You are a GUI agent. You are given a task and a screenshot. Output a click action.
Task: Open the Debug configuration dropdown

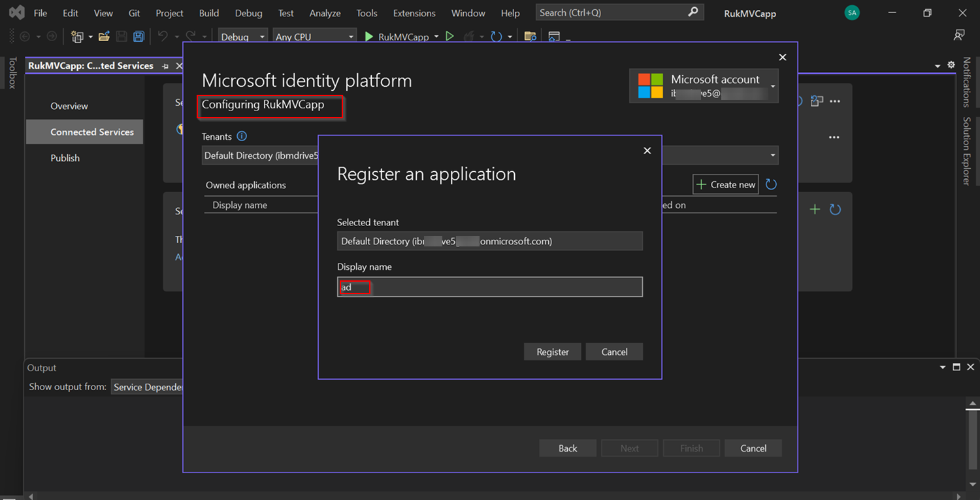click(x=243, y=37)
